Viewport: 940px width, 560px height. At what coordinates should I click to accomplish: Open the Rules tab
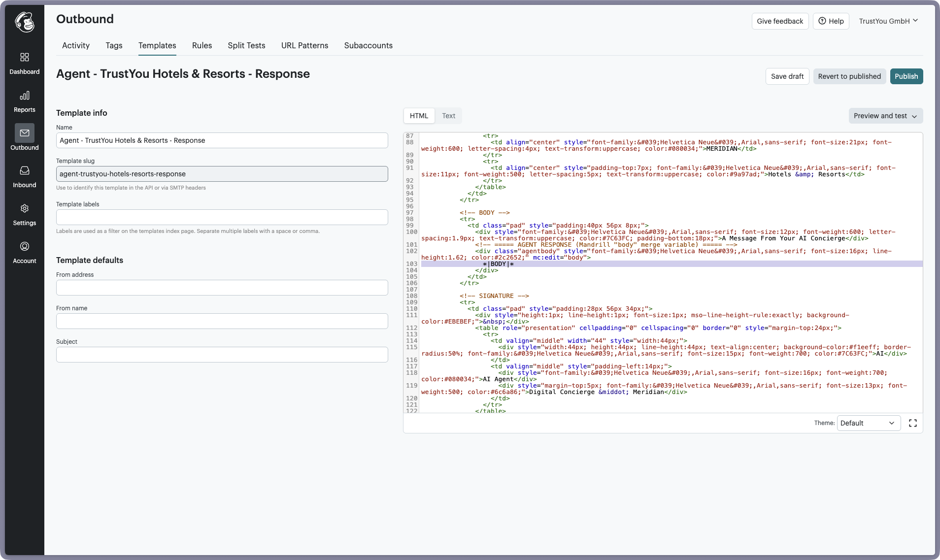click(202, 45)
